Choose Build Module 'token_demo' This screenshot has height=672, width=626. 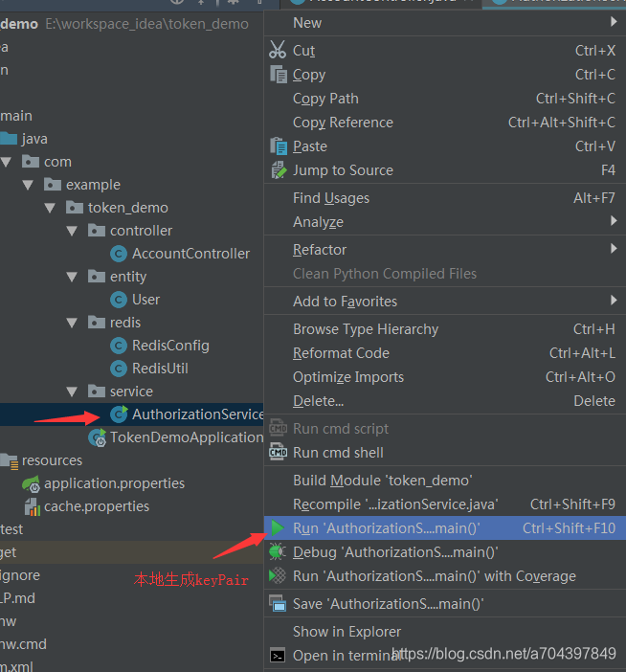coord(445,481)
